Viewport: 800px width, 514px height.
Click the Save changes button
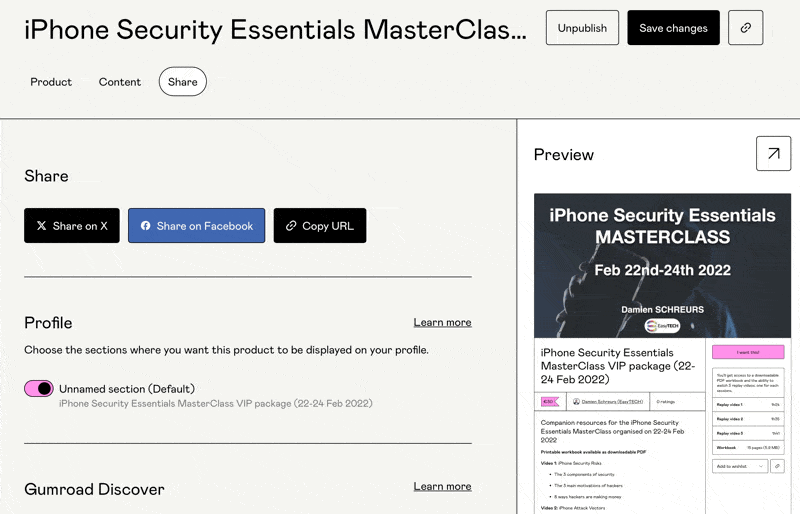(673, 28)
